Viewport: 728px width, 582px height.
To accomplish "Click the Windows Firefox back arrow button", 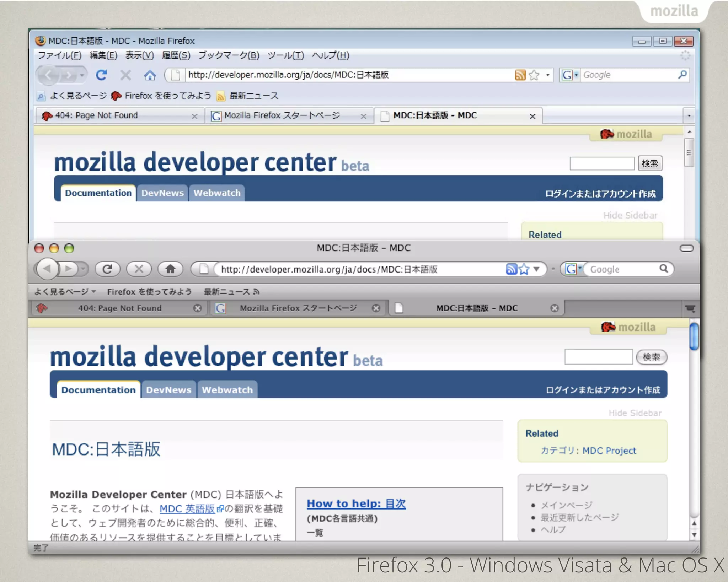I will [48, 75].
